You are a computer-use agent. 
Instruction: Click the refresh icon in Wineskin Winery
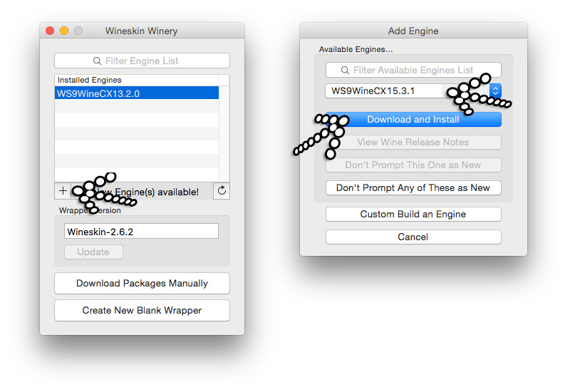(x=222, y=190)
